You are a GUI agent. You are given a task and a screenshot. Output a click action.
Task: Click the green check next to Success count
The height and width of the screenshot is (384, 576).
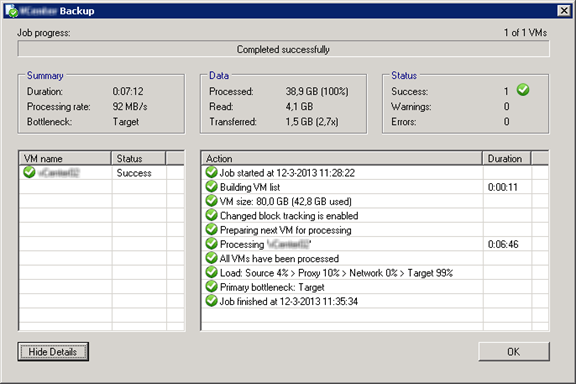point(523,90)
